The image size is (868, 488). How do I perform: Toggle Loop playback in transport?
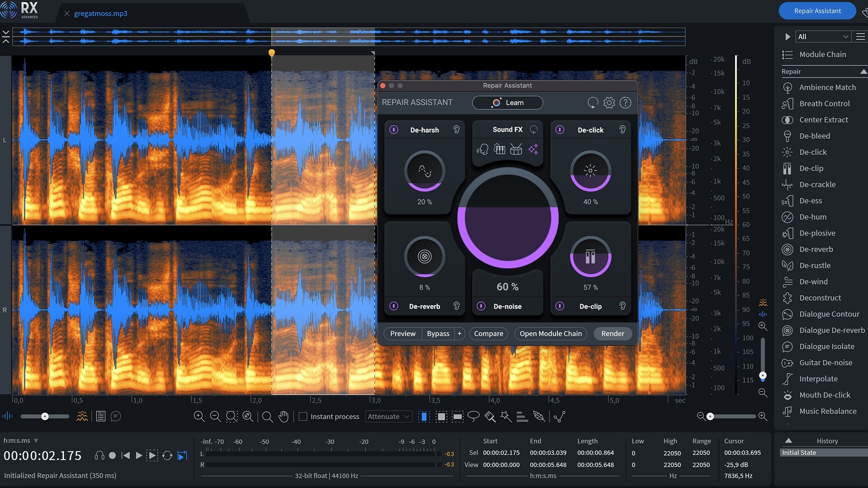click(167, 455)
